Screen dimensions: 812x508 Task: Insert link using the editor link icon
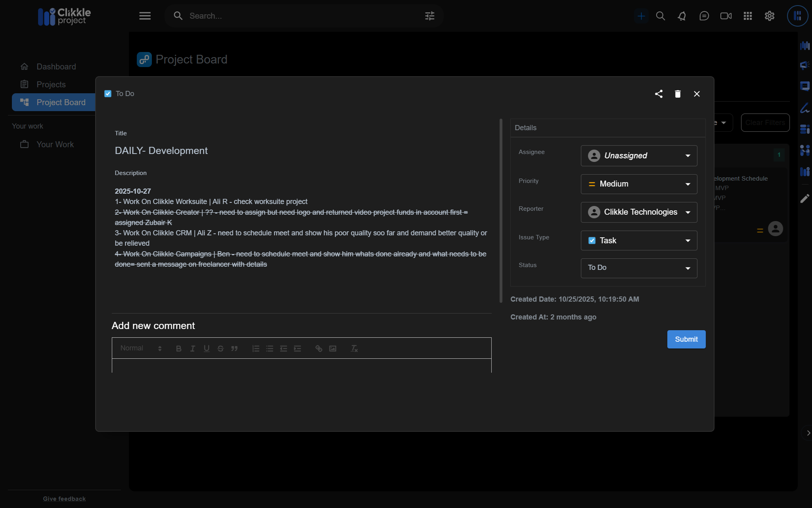(318, 348)
